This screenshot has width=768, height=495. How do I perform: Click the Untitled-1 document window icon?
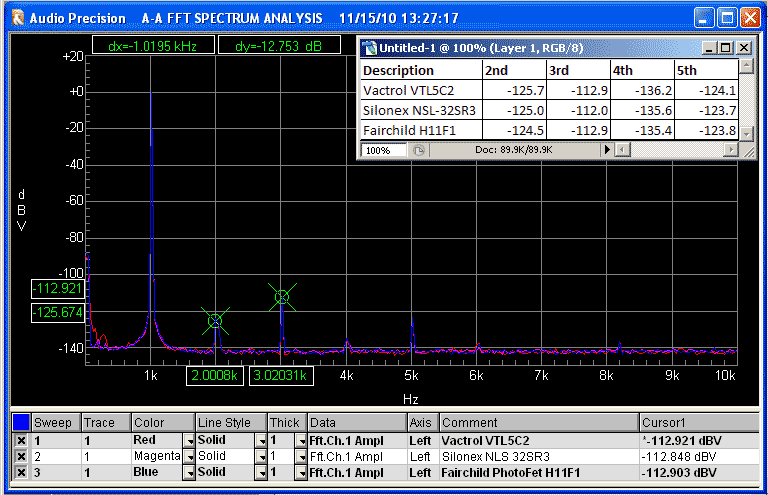coord(369,48)
